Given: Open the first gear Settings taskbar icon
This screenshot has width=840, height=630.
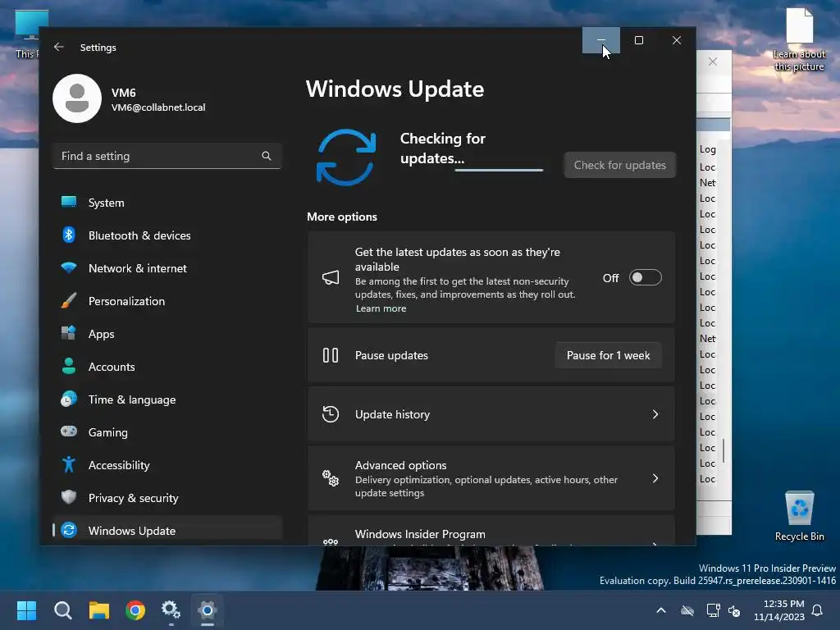Looking at the screenshot, I should click(171, 609).
